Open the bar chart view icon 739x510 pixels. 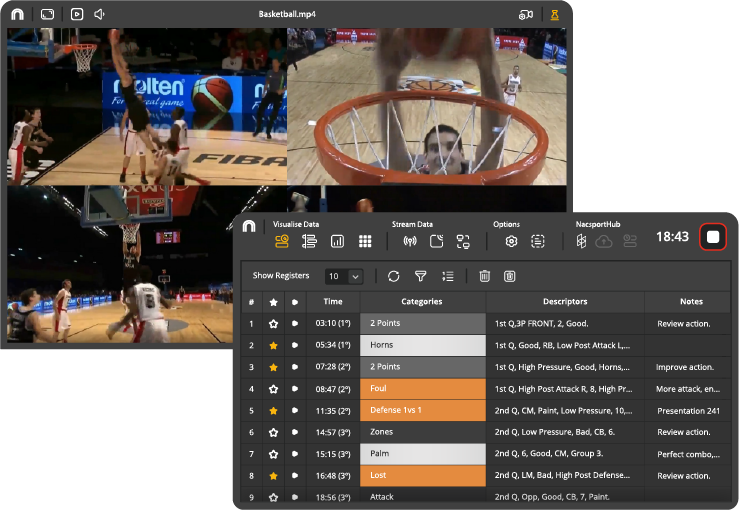[x=337, y=241]
